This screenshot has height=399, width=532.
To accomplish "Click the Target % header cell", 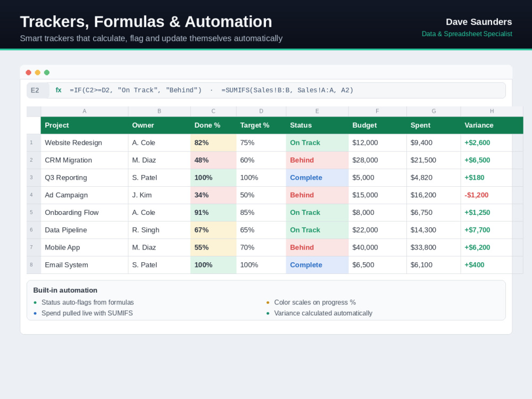I will point(261,125).
